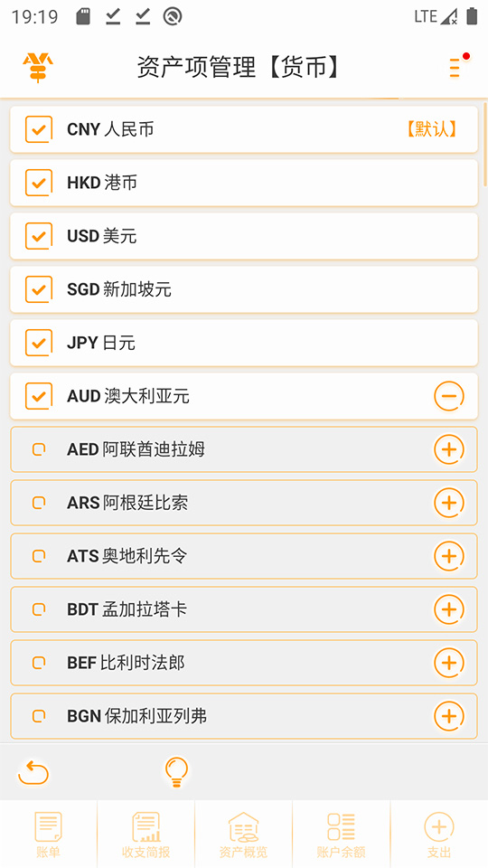Tap the 【默认】 label on CNY
Screen dimensions: 488x868
pyautogui.click(x=432, y=129)
